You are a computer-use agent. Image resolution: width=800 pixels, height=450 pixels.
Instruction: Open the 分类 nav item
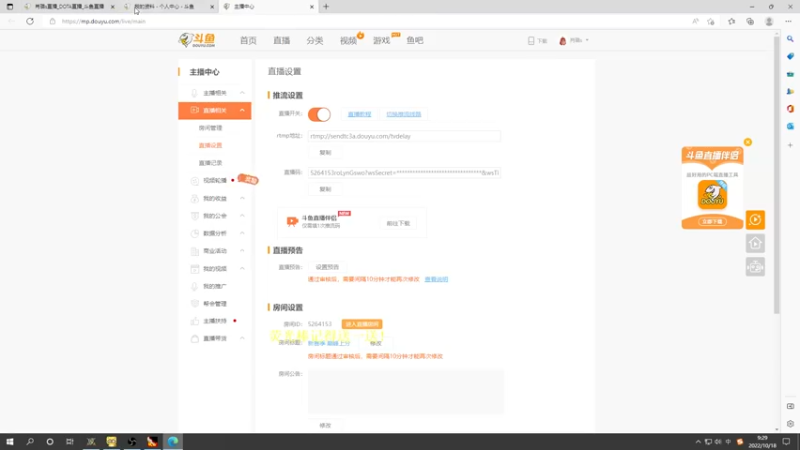point(315,40)
